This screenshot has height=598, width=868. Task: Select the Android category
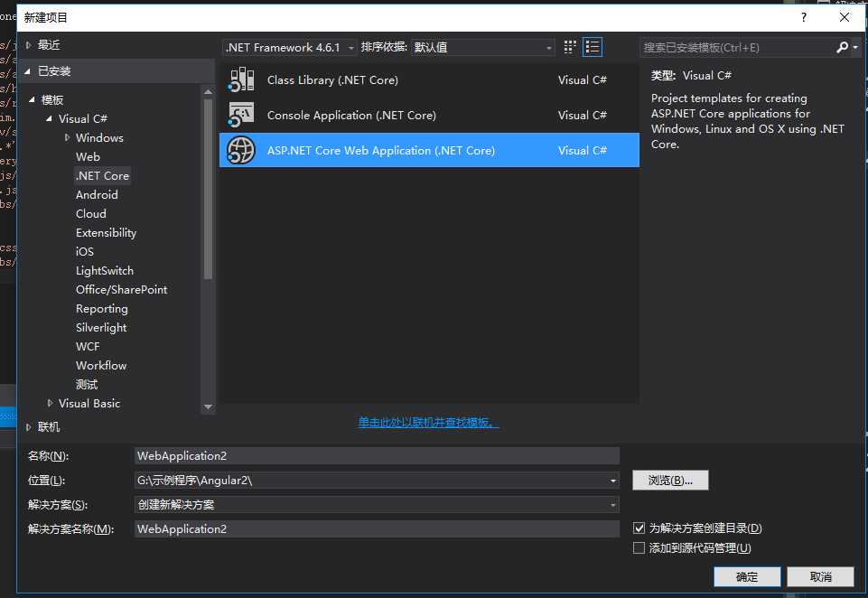97,194
